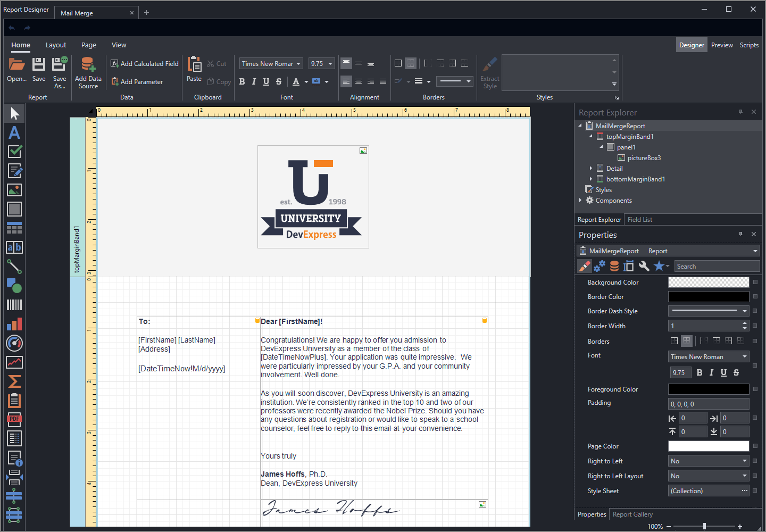Open the Page ribbon tab
This screenshot has height=532, width=766.
tap(88, 45)
